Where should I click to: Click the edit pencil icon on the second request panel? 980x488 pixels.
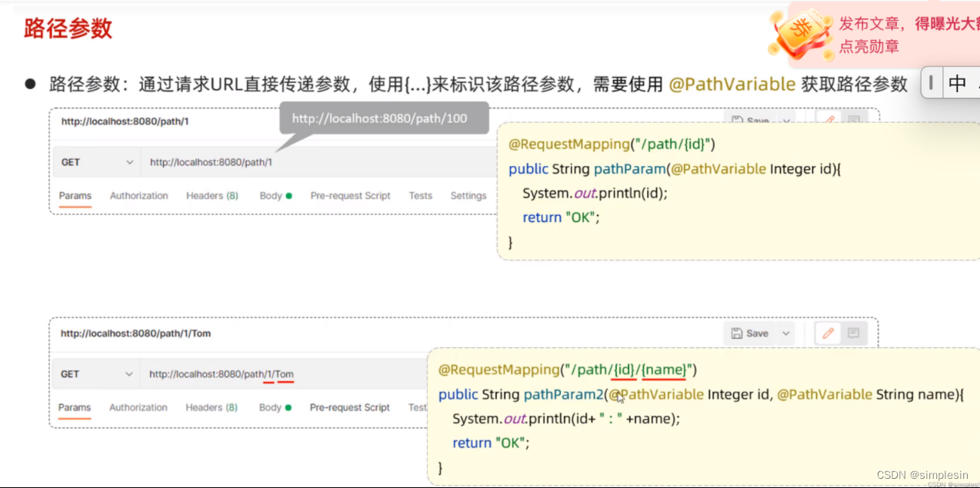(x=826, y=333)
